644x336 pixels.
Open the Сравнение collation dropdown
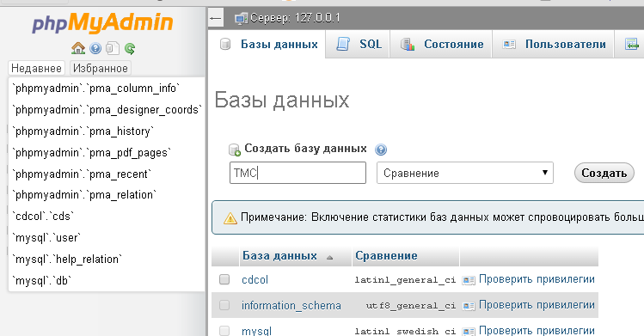[x=465, y=173]
